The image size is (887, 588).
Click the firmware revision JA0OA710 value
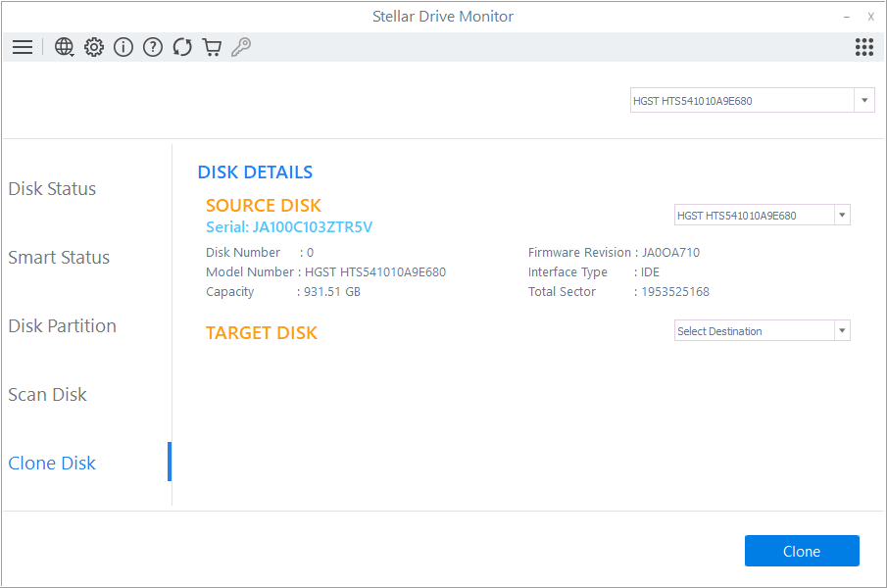tap(670, 252)
